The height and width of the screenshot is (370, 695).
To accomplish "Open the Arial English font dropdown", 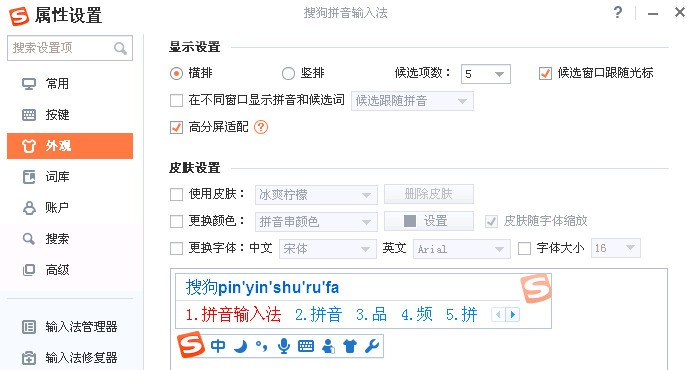I will pos(462,249).
